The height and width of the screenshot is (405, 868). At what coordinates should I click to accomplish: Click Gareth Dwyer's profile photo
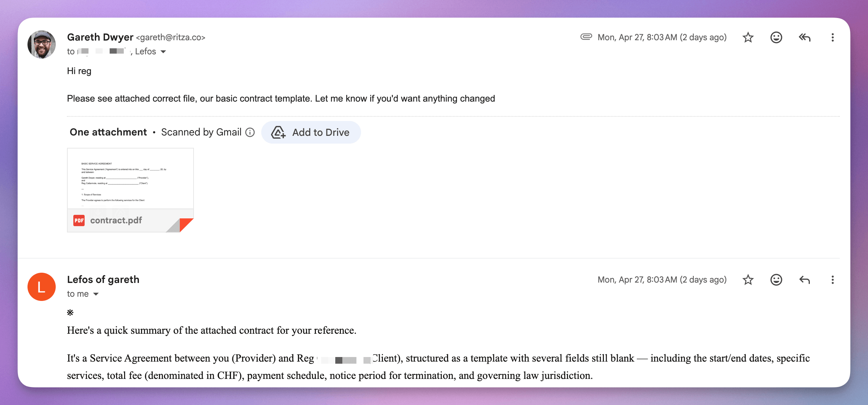[x=42, y=44]
